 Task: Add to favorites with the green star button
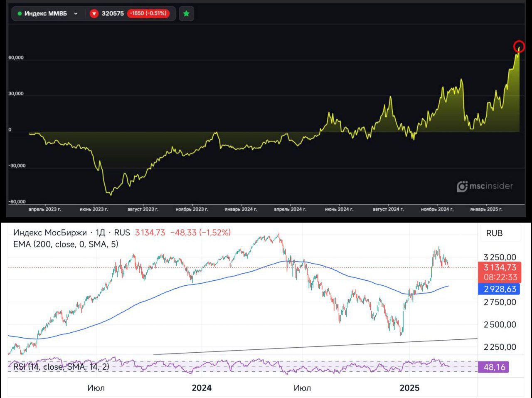click(186, 13)
